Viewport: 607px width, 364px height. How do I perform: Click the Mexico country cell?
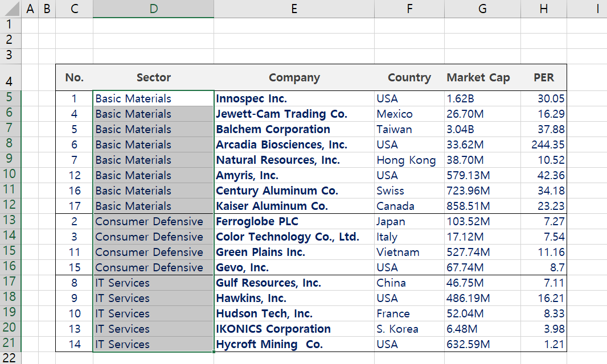pyautogui.click(x=409, y=114)
